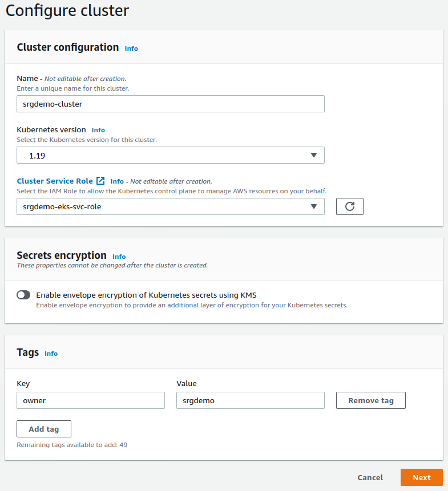Viewport: 448px width, 491px height.
Task: Click the cluster Name input field
Action: pos(170,104)
